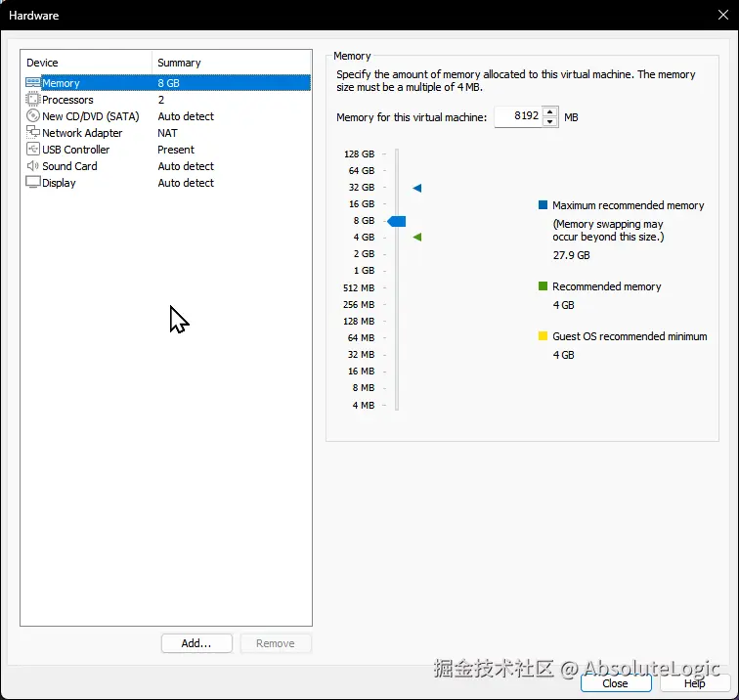The image size is (739, 700).
Task: Click the 256 MB slider label
Action: click(x=359, y=304)
